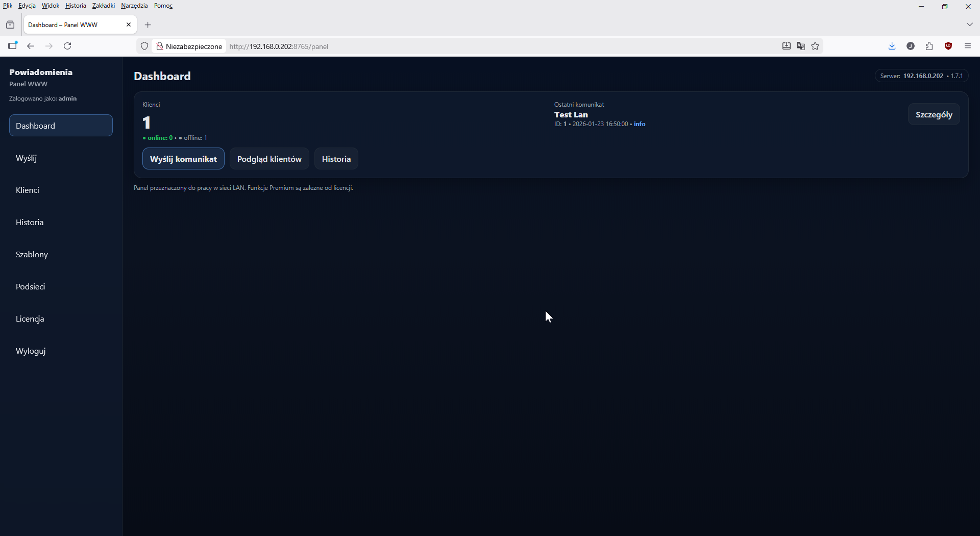Expand the list of all tabs chevron
The image size is (980, 536).
tap(971, 24)
